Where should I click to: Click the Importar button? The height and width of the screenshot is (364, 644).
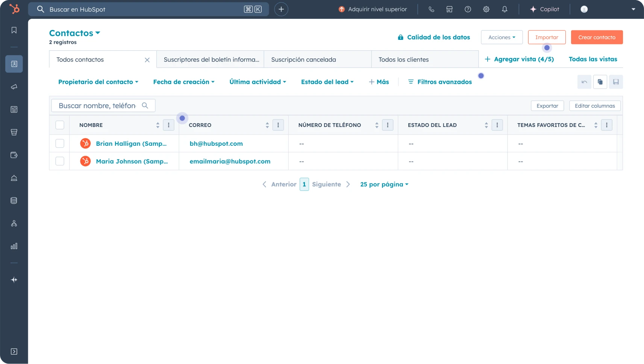[x=547, y=37]
